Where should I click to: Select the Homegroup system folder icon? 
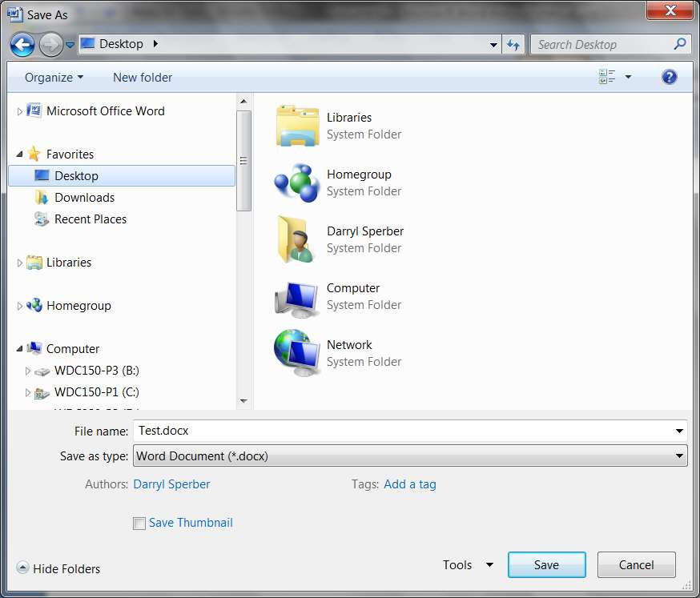pyautogui.click(x=297, y=183)
